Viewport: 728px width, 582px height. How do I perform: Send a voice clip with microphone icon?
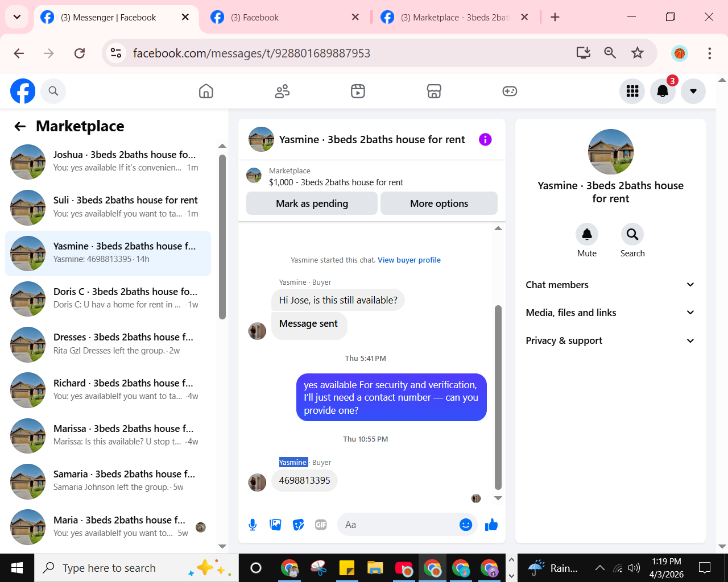pos(253,525)
